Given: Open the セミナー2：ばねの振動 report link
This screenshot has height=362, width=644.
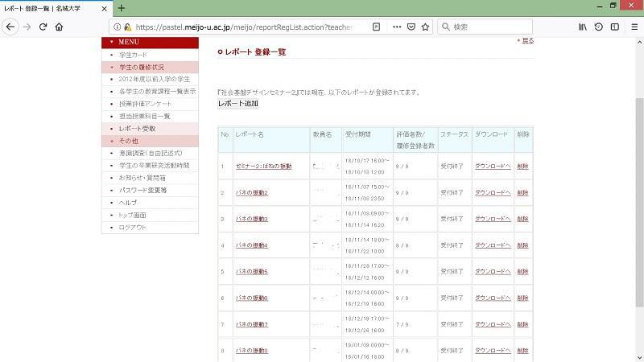Looking at the screenshot, I should [263, 167].
